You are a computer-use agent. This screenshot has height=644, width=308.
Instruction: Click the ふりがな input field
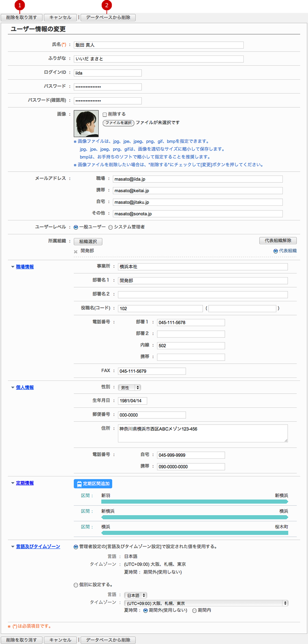click(159, 59)
